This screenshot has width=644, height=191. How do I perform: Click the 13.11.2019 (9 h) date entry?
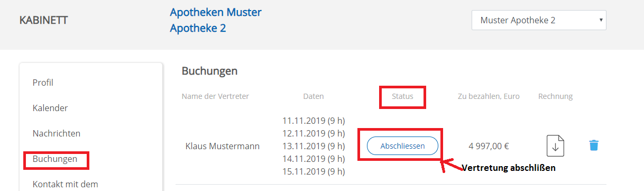[x=314, y=146]
